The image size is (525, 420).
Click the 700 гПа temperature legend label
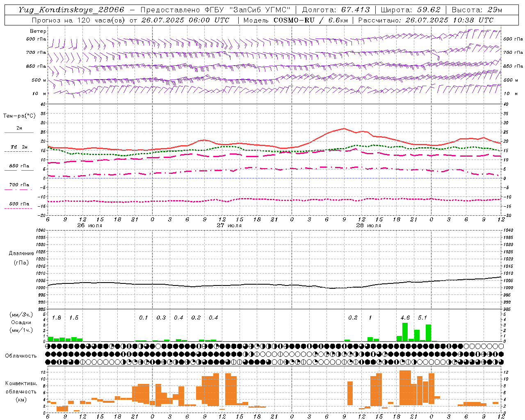pos(19,185)
